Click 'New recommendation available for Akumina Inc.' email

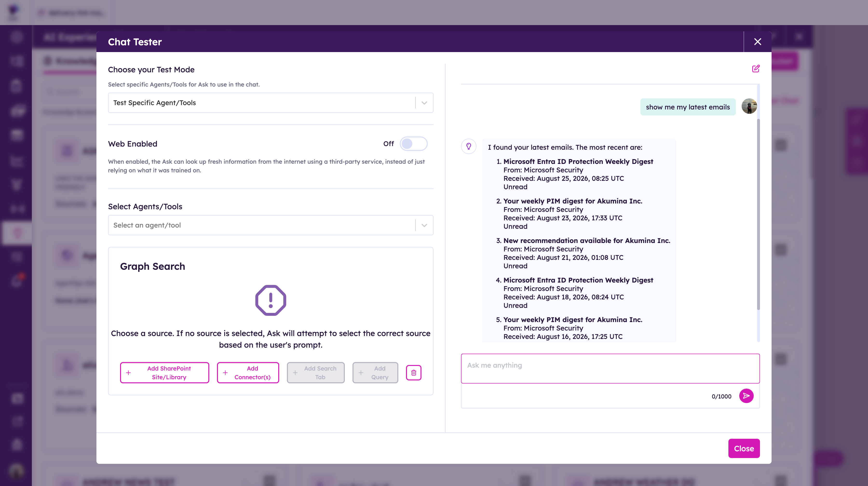[x=587, y=241]
